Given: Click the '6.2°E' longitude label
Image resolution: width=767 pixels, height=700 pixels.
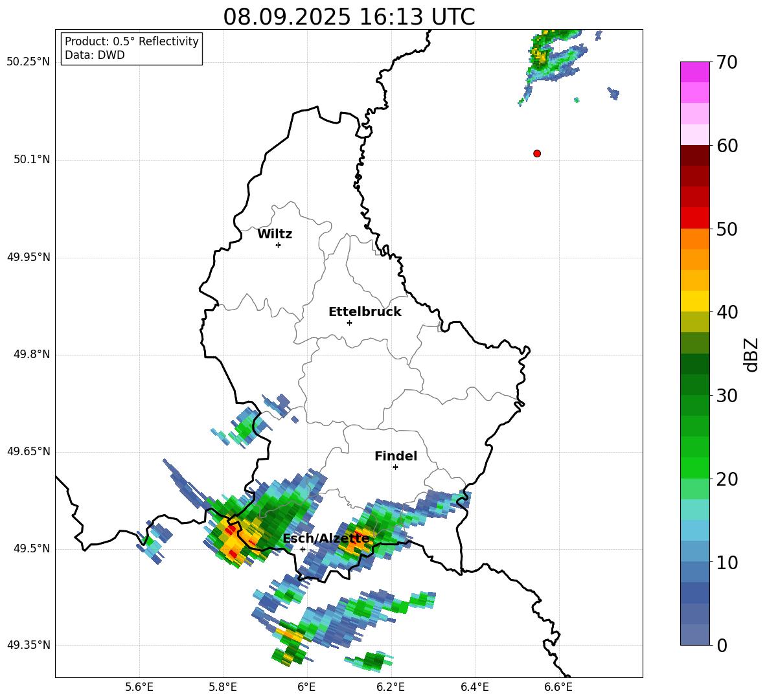Looking at the screenshot, I should click(x=391, y=687).
